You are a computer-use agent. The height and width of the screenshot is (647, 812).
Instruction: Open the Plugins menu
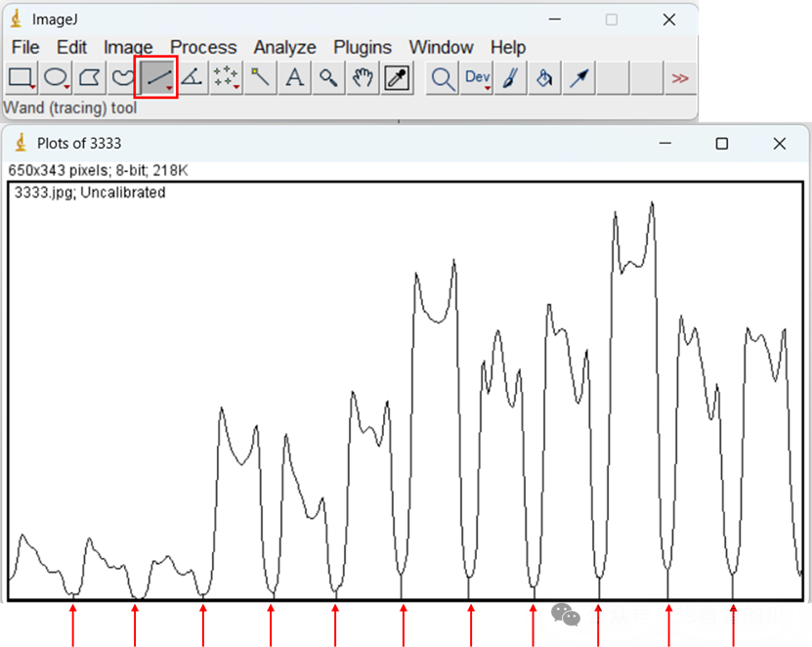[363, 47]
